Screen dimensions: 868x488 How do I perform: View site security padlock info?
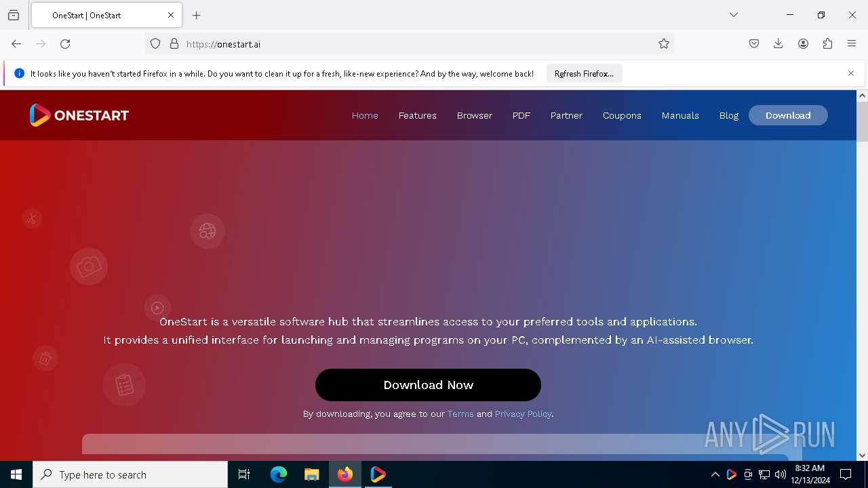click(174, 43)
